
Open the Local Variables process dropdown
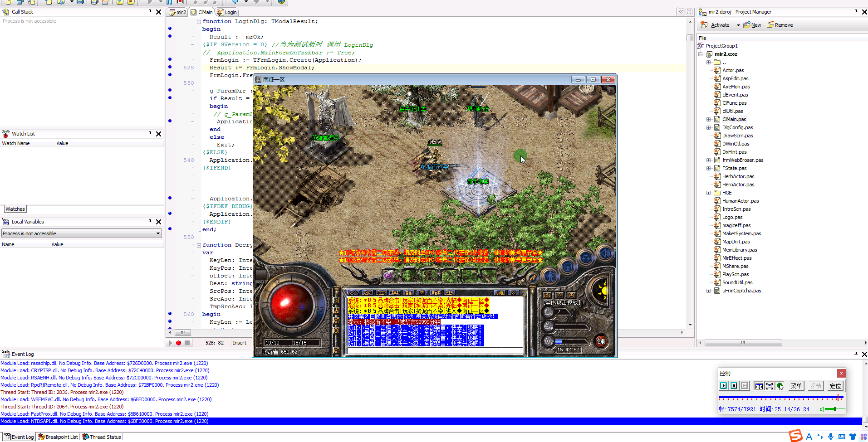point(158,233)
